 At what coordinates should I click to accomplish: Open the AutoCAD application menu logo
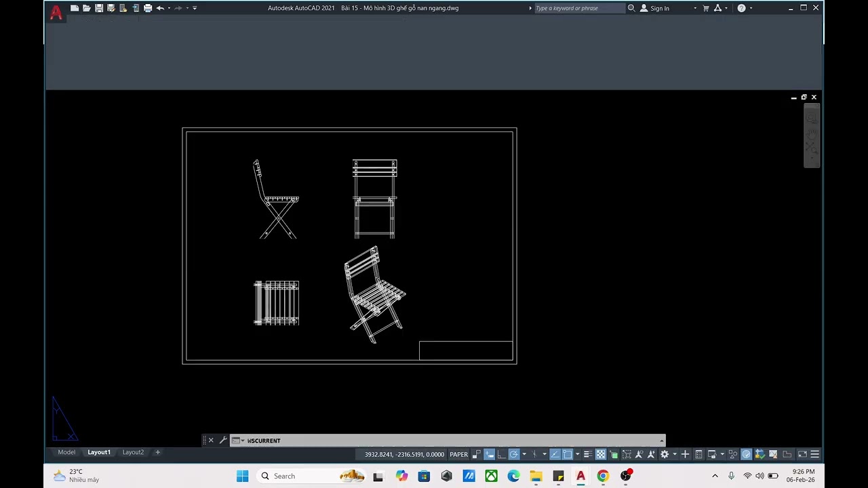(x=56, y=12)
